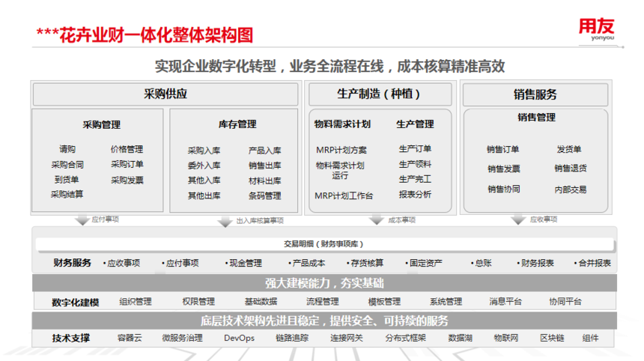Select 材料出库 item

point(265,181)
